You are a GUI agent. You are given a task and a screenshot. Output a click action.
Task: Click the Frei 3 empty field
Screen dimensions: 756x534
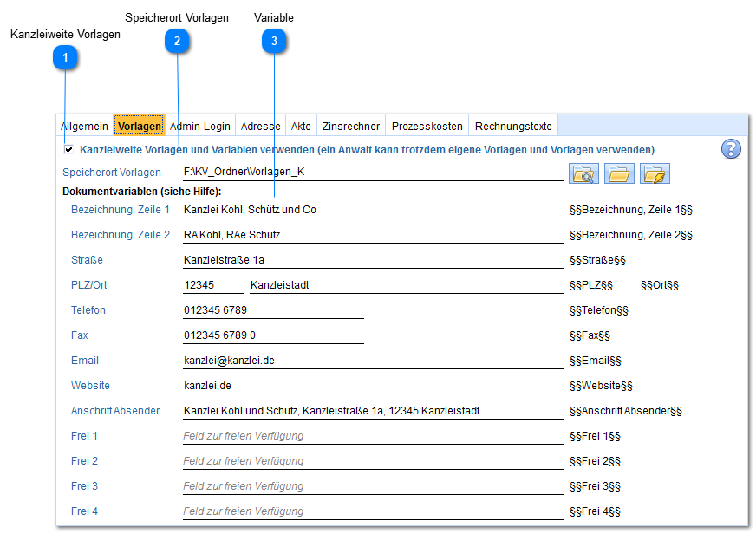(373, 485)
